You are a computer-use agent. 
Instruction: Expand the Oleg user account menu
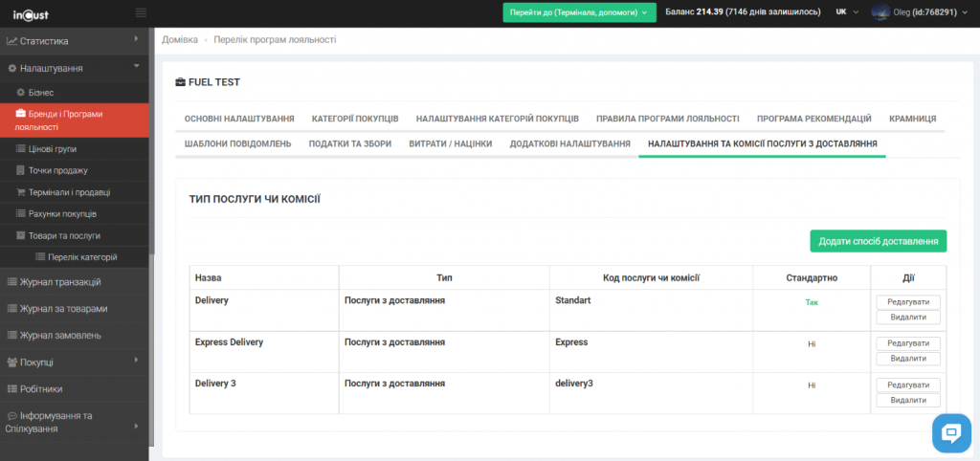click(x=924, y=12)
